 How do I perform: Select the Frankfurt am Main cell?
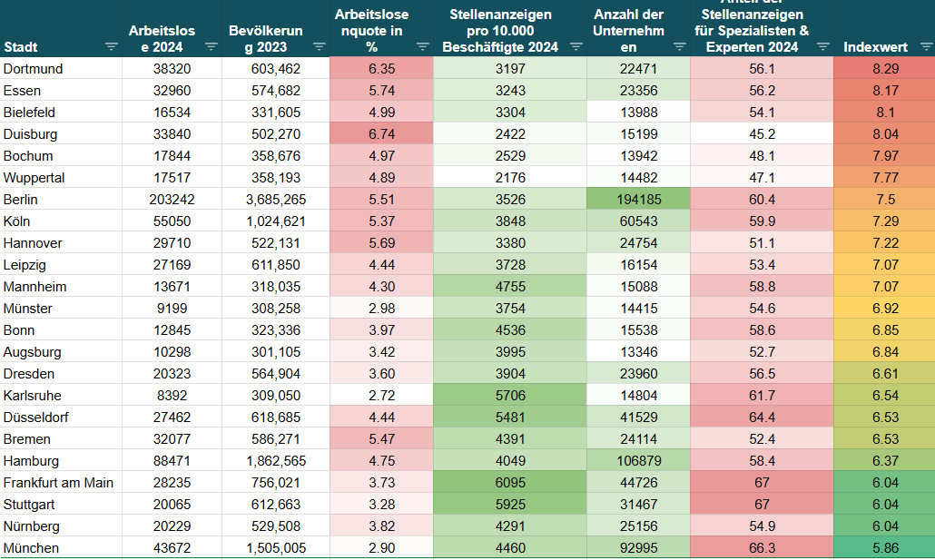coord(61,482)
